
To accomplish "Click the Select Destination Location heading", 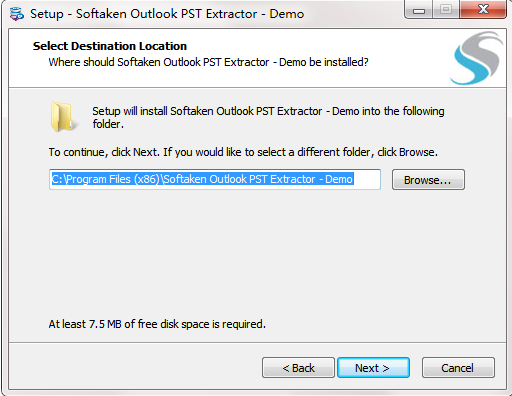I will (x=110, y=46).
